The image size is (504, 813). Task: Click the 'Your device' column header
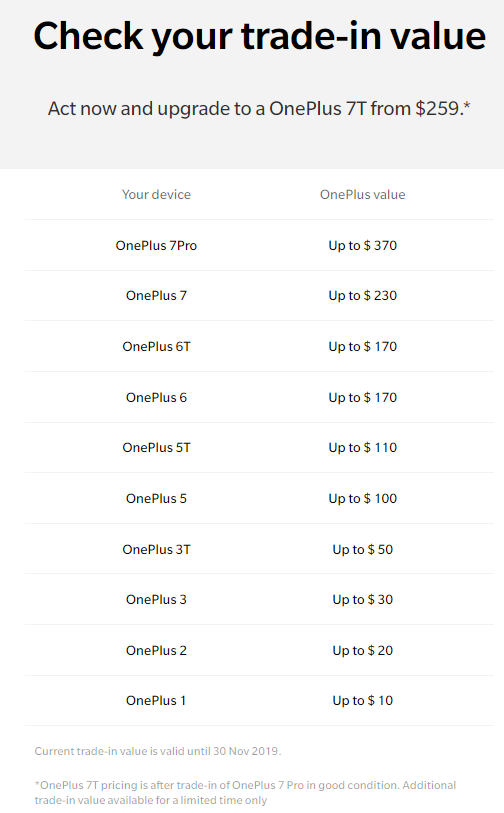[x=156, y=194]
